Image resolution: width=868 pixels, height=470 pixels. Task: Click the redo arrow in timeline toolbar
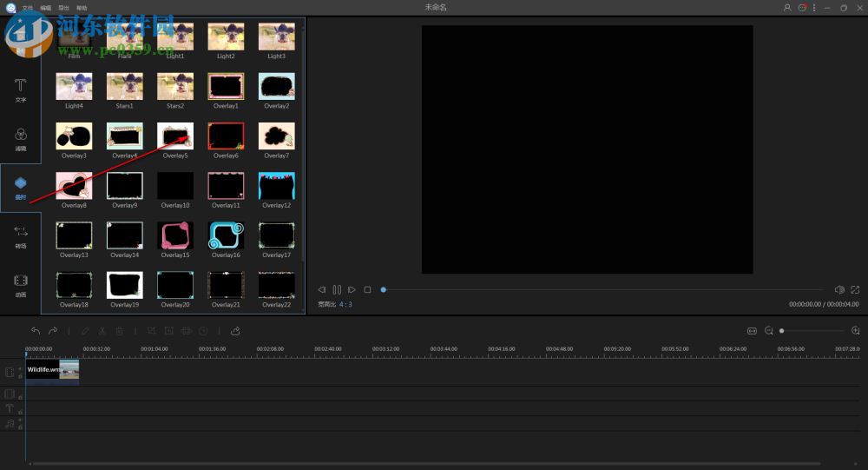pos(53,331)
